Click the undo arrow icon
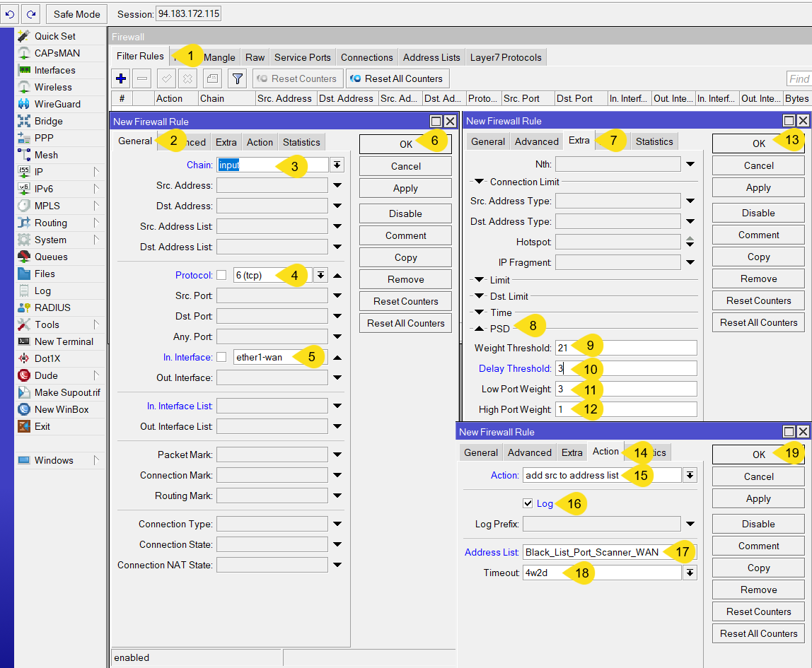The image size is (812, 668). coord(10,14)
